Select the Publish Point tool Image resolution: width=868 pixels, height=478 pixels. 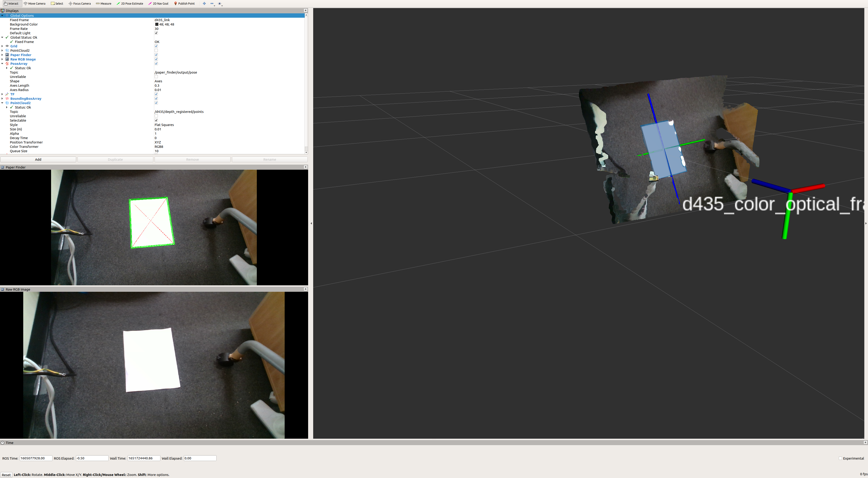[x=184, y=3]
